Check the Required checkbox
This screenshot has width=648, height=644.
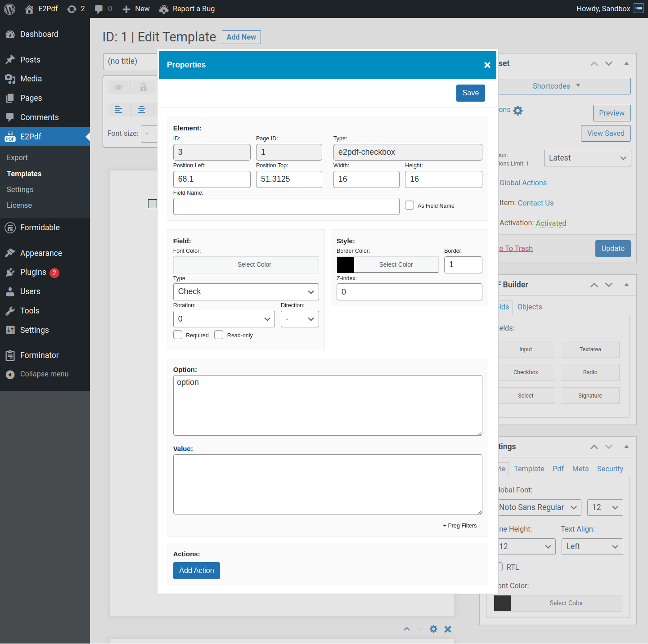pos(178,335)
